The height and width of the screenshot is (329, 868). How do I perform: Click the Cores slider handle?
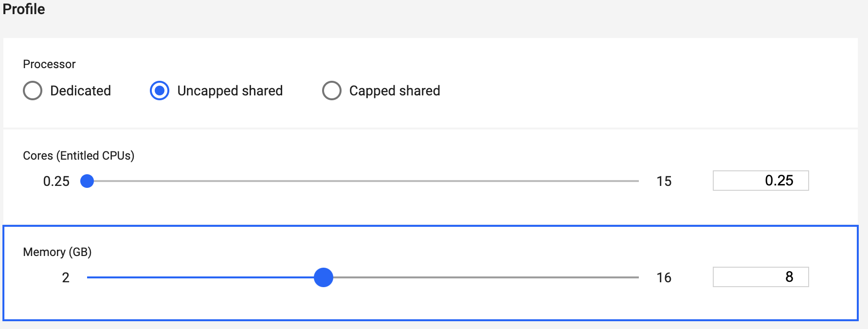coord(88,181)
